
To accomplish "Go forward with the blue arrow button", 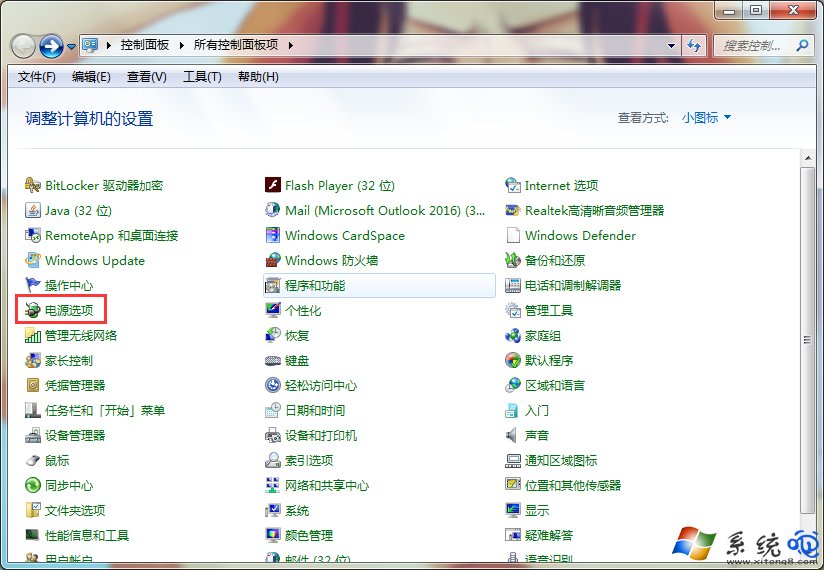I will coord(52,47).
